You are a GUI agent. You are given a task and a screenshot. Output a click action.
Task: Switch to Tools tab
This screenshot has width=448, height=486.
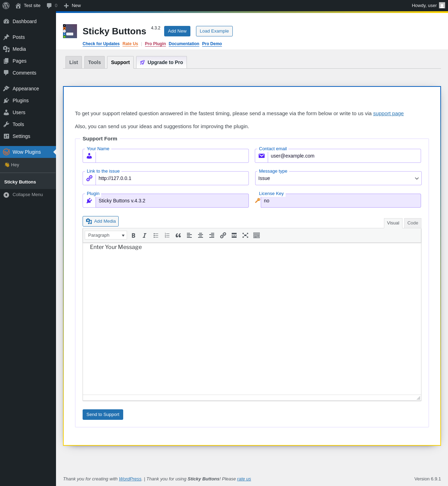(94, 62)
